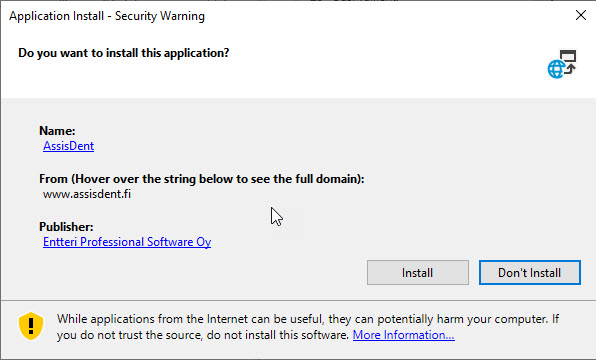
Task: Click the yellow shield warning icon
Action: coord(31,326)
